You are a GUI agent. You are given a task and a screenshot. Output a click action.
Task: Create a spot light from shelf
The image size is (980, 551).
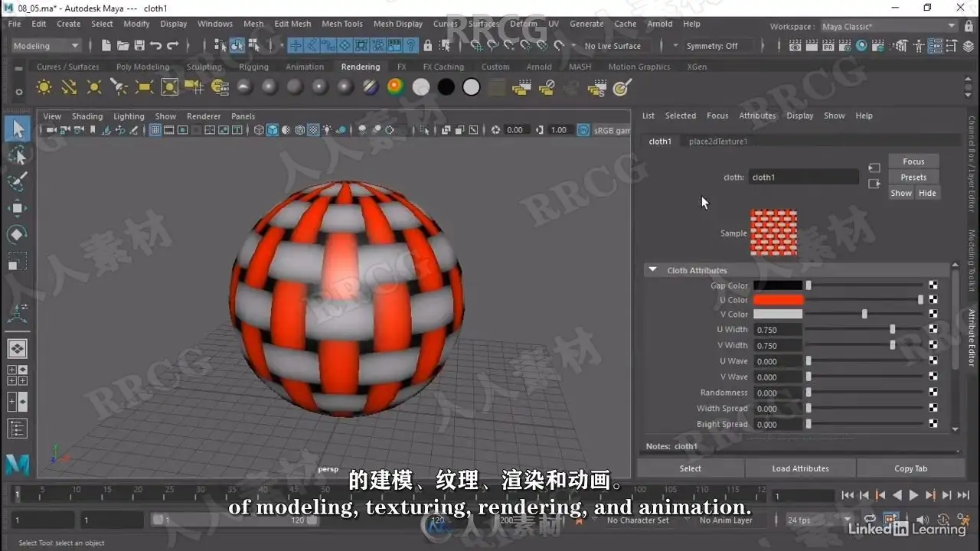tap(119, 87)
